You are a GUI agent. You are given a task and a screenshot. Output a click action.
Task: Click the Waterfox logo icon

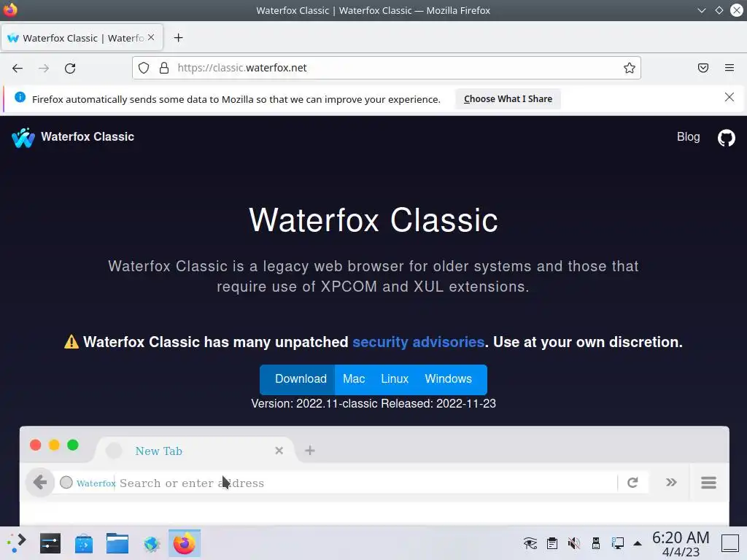tap(23, 138)
